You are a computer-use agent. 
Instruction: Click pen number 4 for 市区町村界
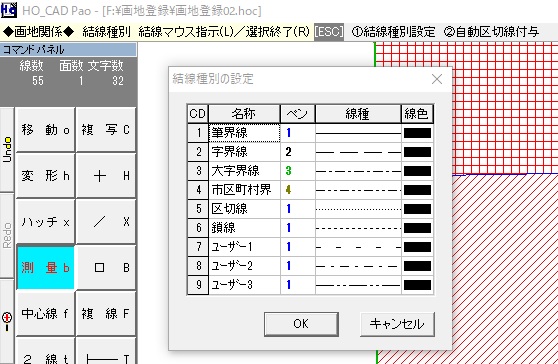(298, 190)
